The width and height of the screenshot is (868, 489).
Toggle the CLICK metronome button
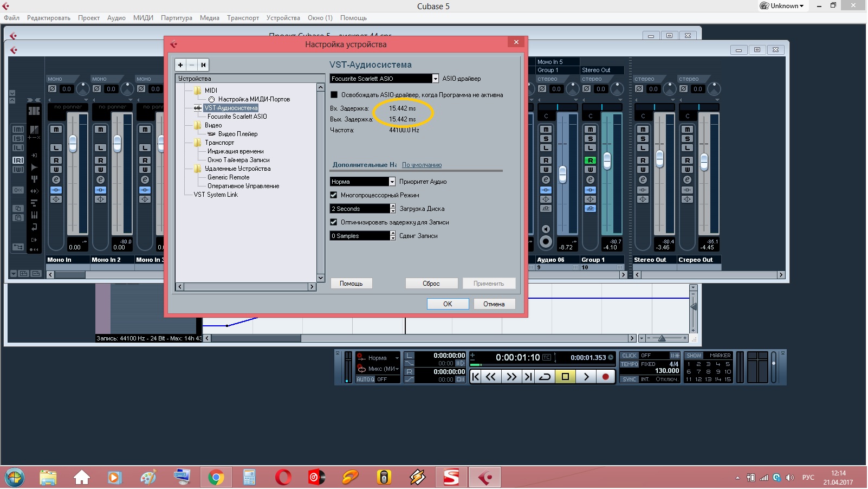point(629,356)
